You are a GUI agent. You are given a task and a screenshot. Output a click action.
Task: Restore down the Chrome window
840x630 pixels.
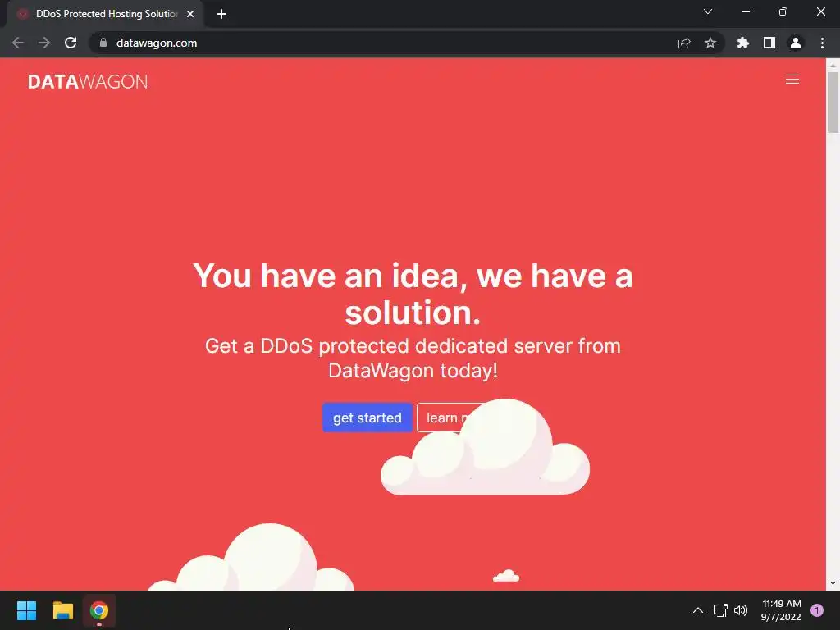(x=783, y=11)
